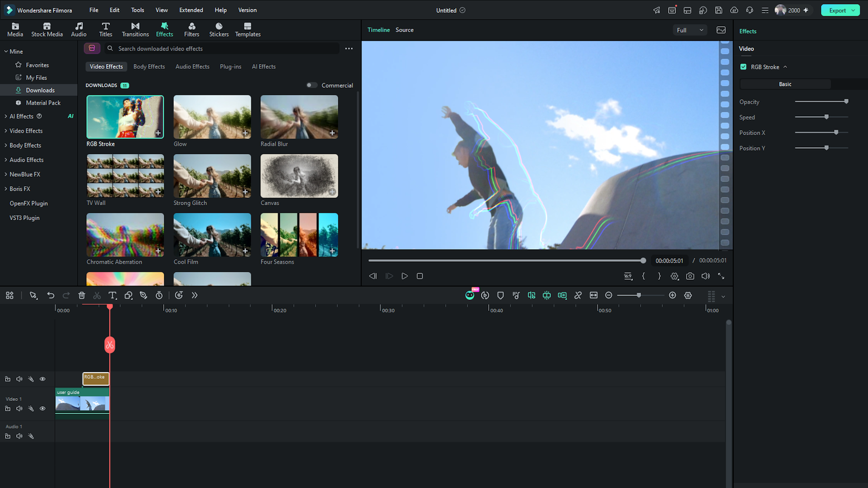Click the undo icon in timeline toolbar

(51, 296)
